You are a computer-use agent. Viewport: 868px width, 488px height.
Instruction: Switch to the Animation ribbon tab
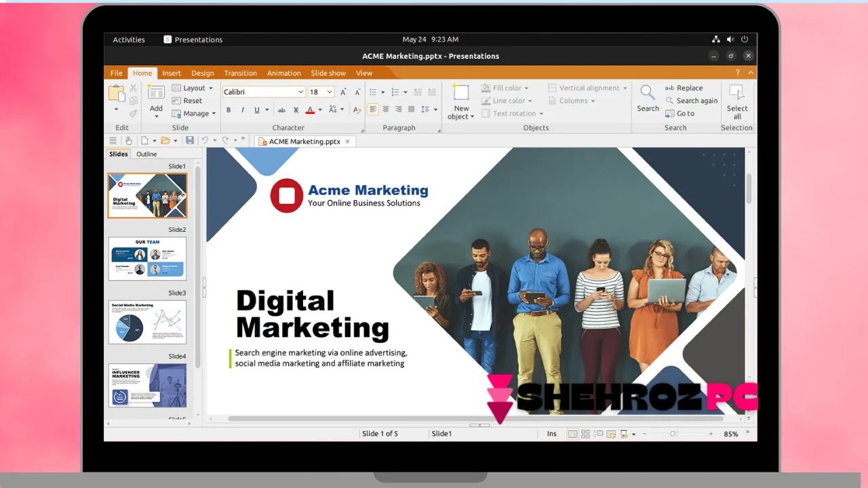click(283, 73)
